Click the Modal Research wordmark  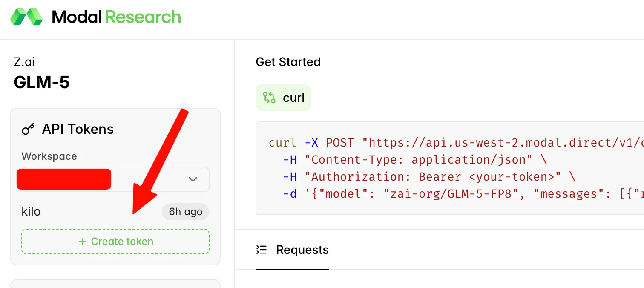click(116, 17)
